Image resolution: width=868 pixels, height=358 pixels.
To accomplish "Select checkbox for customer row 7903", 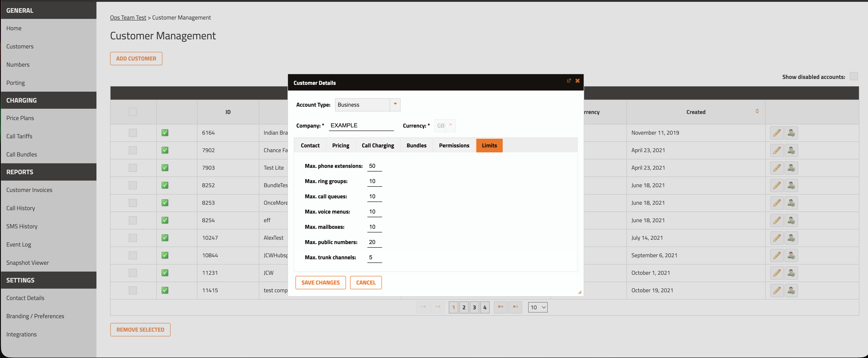I will [x=133, y=168].
